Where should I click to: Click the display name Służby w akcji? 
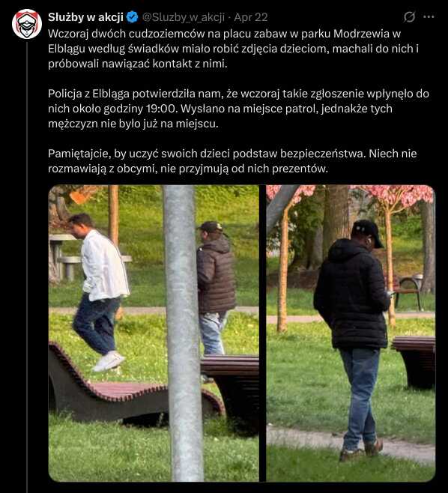click(85, 17)
